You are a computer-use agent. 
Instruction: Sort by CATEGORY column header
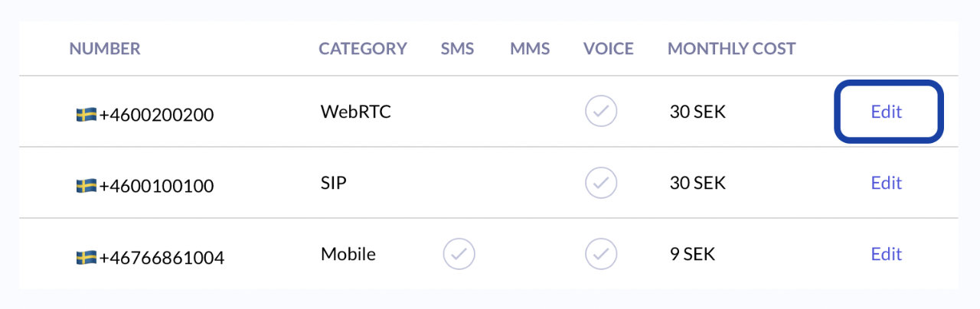click(362, 49)
